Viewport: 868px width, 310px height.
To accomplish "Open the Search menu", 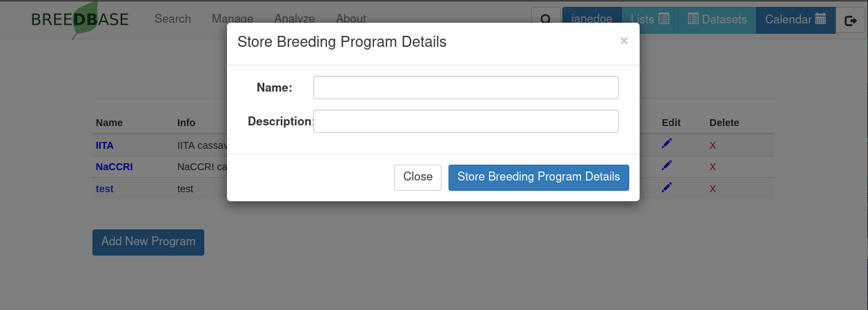I will [x=172, y=19].
